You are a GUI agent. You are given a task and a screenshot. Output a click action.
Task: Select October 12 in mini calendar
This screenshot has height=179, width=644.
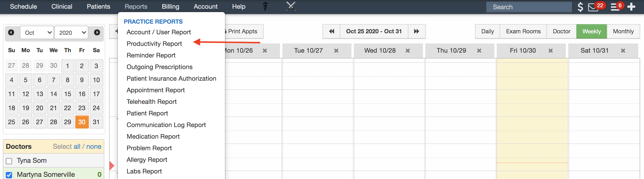point(26,94)
